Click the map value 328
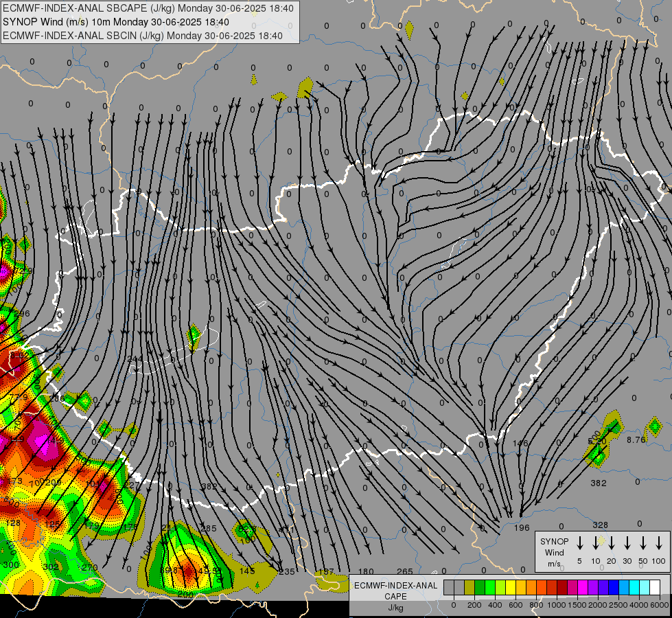 (x=600, y=525)
